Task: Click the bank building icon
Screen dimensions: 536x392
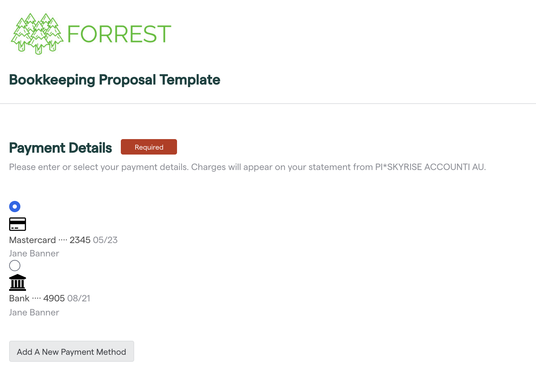Action: pyautogui.click(x=18, y=282)
